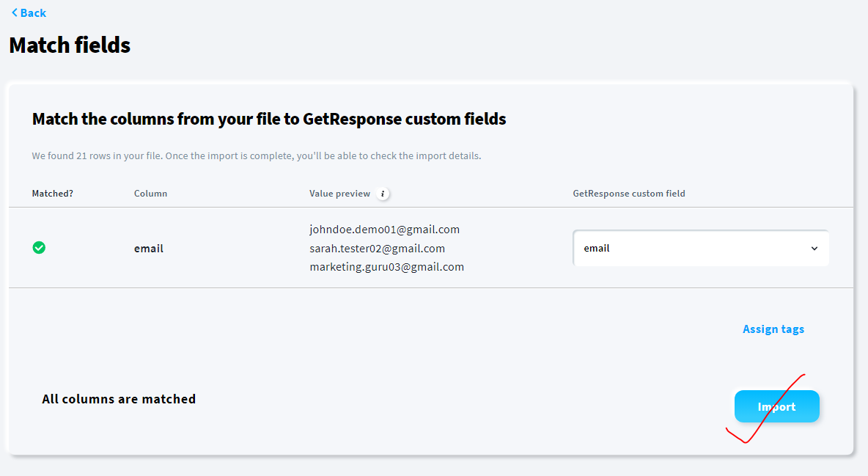This screenshot has width=868, height=476.
Task: Click the johndoe.demo01@gmail.com preview value
Action: coord(385,230)
